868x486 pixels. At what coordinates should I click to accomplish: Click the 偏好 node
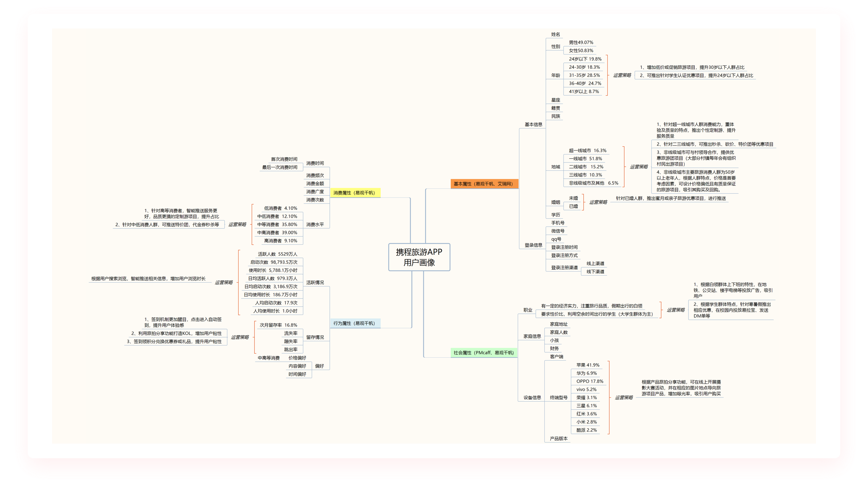[319, 366]
